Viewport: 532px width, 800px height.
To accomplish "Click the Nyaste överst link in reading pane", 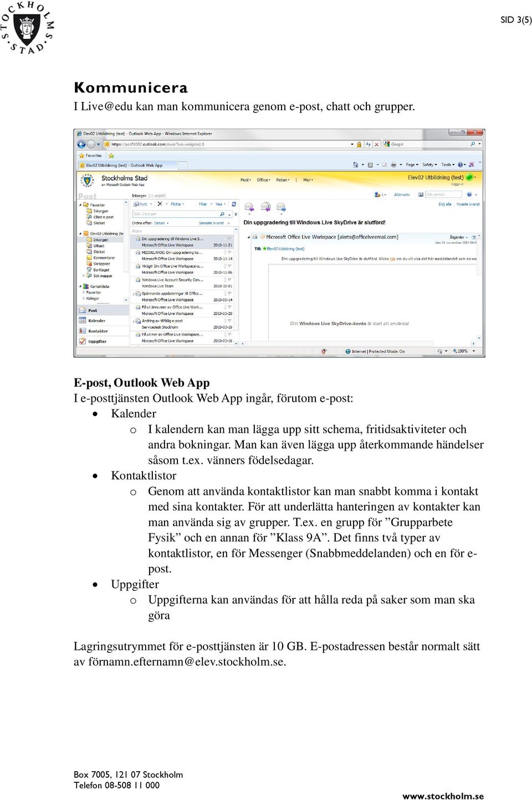I will click(x=468, y=204).
